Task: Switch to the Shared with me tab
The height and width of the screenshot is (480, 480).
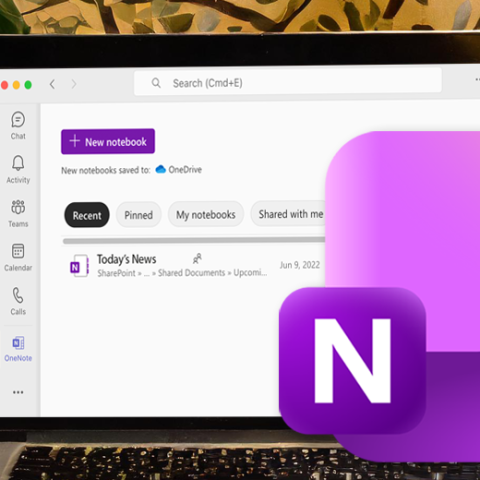Action: point(289,214)
